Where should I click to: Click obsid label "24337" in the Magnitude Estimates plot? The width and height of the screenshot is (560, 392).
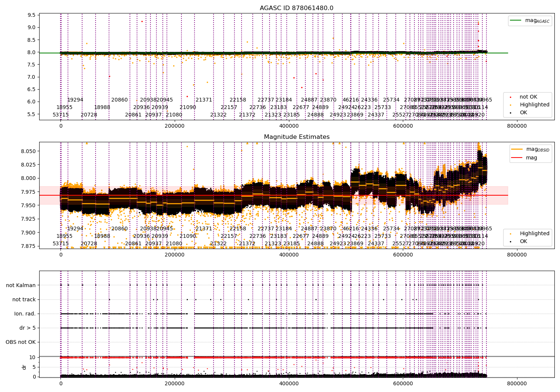click(376, 244)
